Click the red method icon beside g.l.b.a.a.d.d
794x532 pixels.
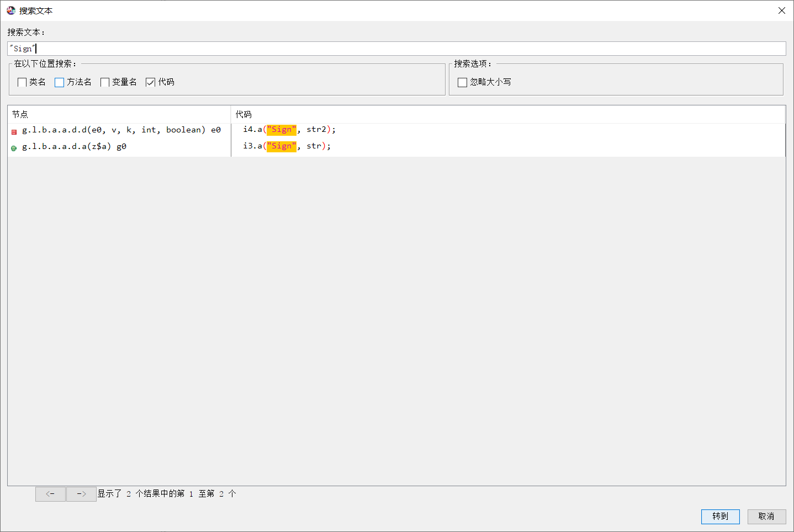pos(14,132)
